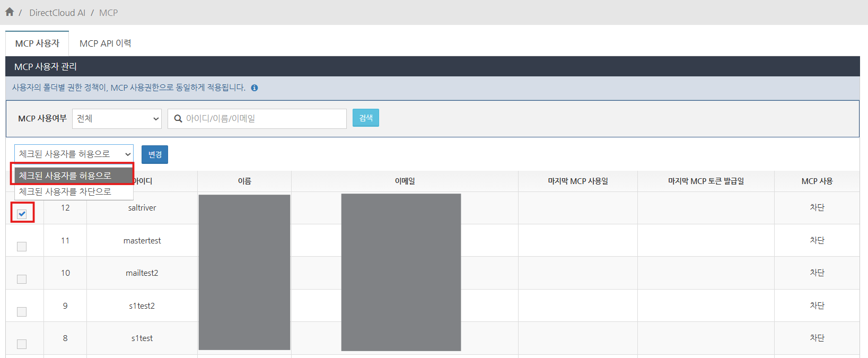Click the 검색 search button
This screenshot has height=358, width=868.
pos(366,118)
